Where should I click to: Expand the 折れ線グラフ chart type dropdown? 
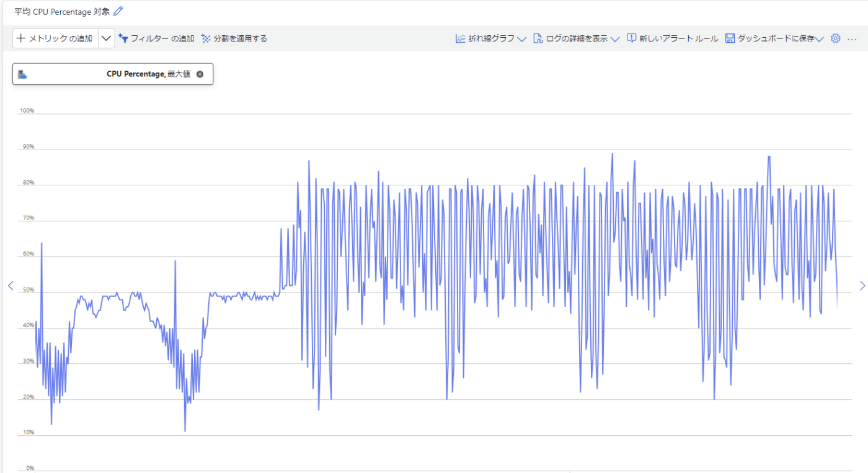pyautogui.click(x=522, y=38)
